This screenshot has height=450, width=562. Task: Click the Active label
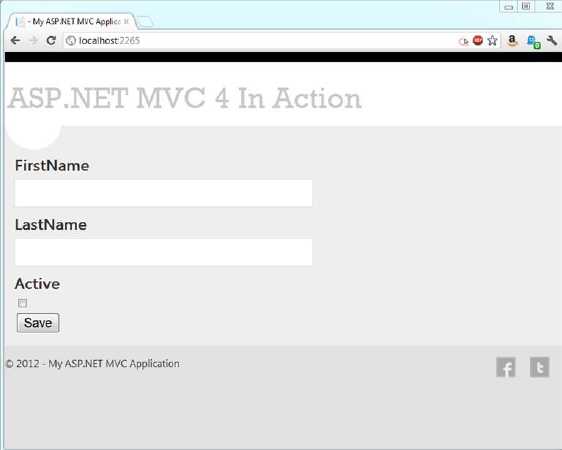37,284
